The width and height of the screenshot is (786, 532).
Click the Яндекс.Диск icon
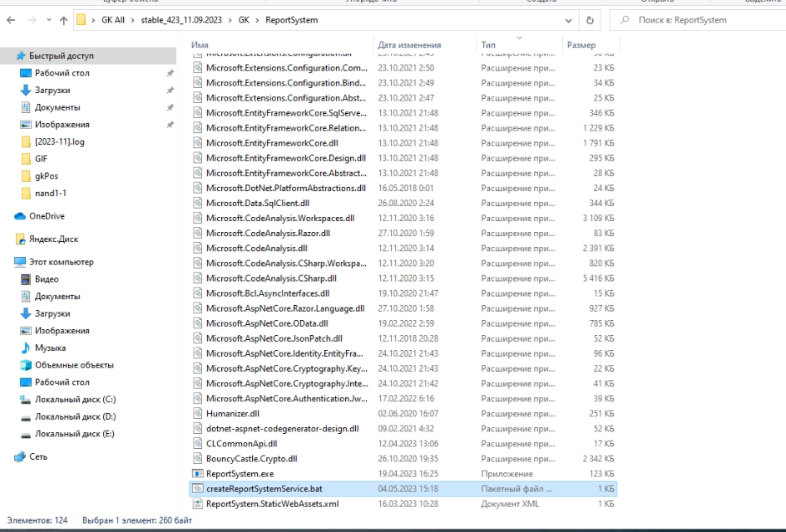point(20,239)
